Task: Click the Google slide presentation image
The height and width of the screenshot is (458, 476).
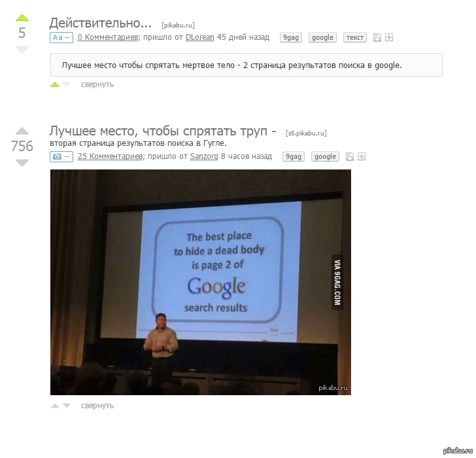Action: 200,282
